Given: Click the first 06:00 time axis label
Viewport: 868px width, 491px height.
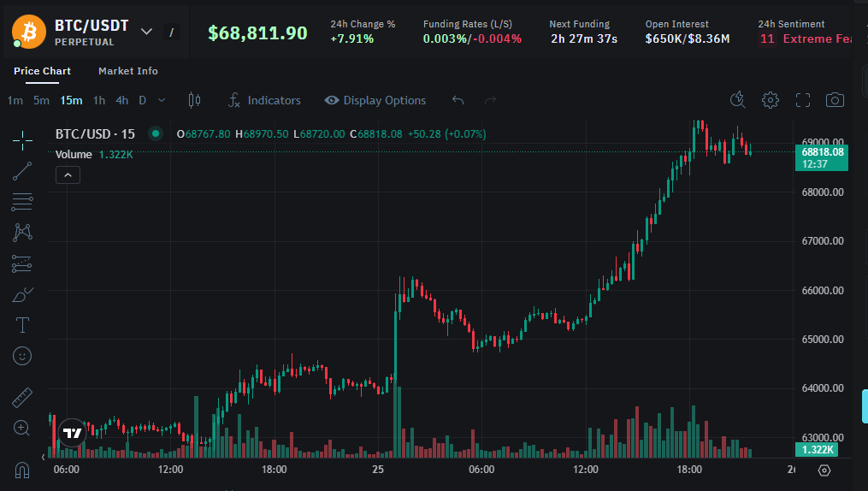Looking at the screenshot, I should (x=67, y=470).
